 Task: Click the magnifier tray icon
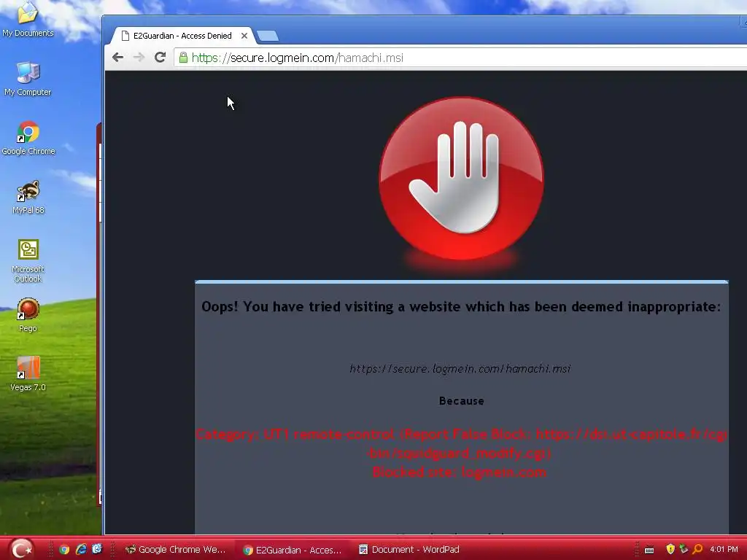(697, 549)
